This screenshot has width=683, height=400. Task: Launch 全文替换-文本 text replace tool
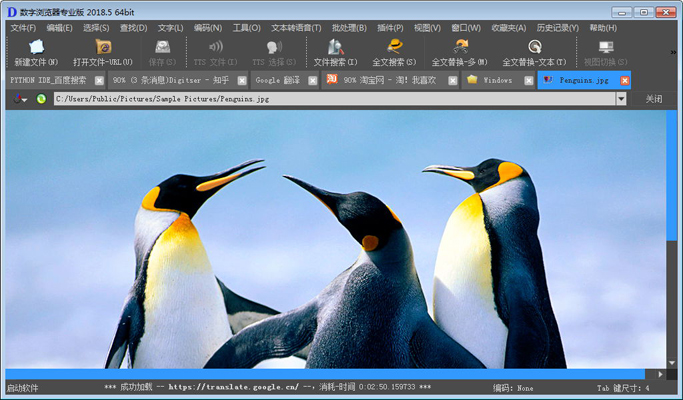click(x=534, y=47)
